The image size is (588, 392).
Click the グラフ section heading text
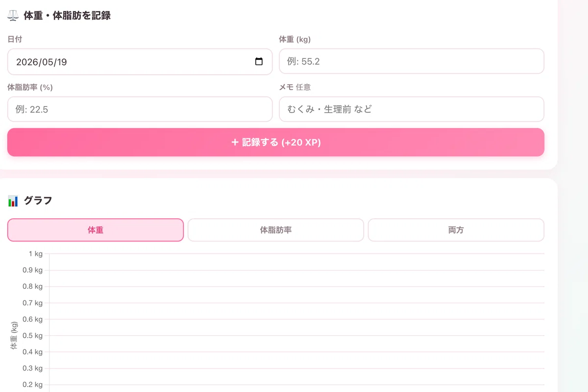point(38,201)
